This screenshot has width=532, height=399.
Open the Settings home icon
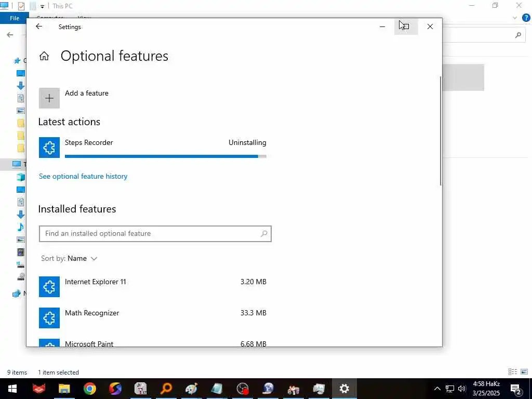[x=44, y=56]
